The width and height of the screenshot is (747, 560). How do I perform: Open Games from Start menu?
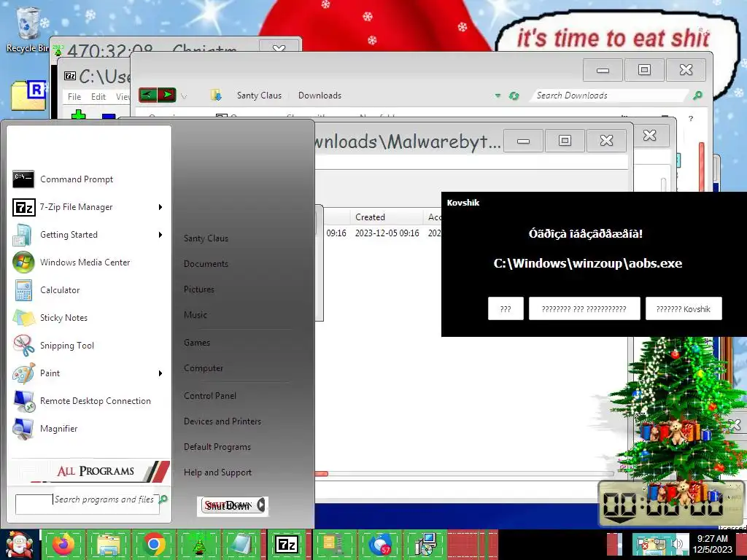coord(196,343)
